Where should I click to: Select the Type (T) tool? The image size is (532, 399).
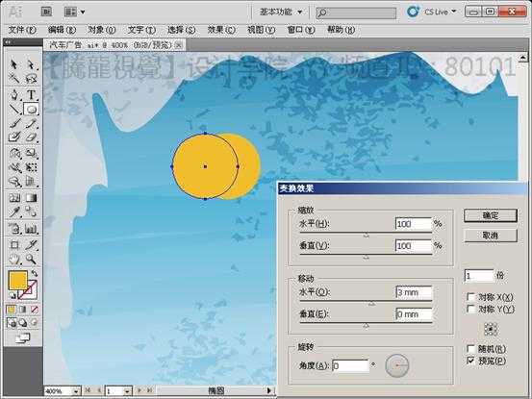[31, 94]
